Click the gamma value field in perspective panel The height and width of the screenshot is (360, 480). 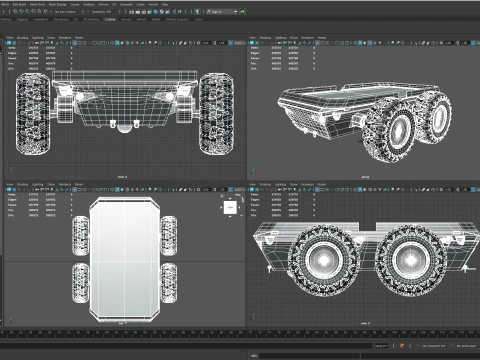coord(465,43)
